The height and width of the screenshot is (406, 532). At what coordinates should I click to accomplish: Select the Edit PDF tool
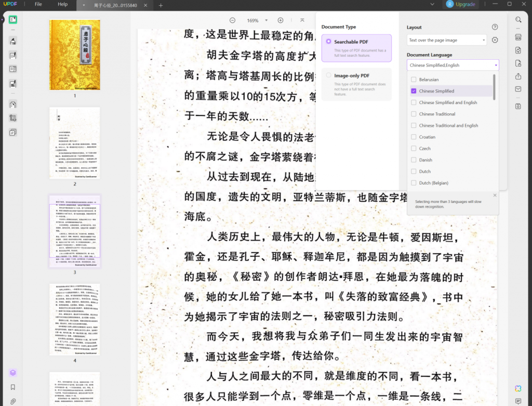click(x=12, y=54)
